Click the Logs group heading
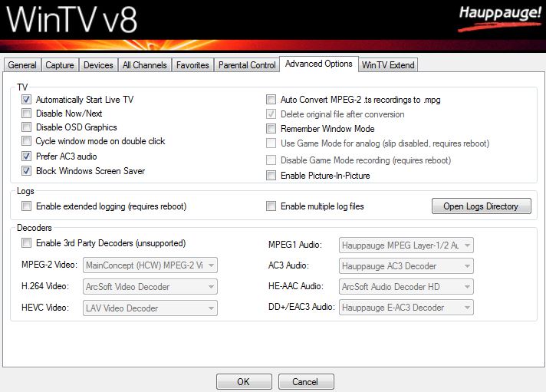The height and width of the screenshot is (392, 546). pos(25,191)
